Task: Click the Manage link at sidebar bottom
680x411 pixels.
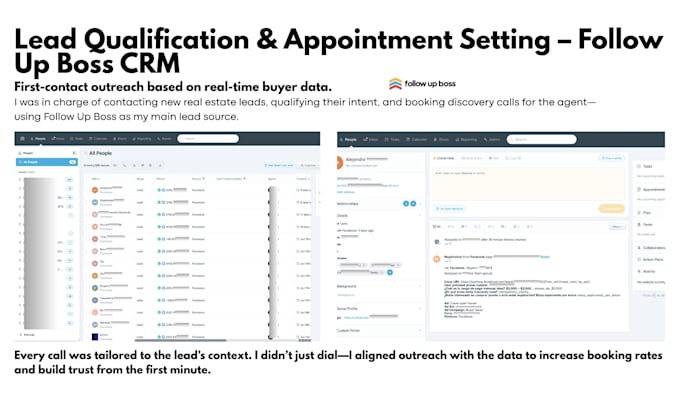Action: tap(27, 335)
